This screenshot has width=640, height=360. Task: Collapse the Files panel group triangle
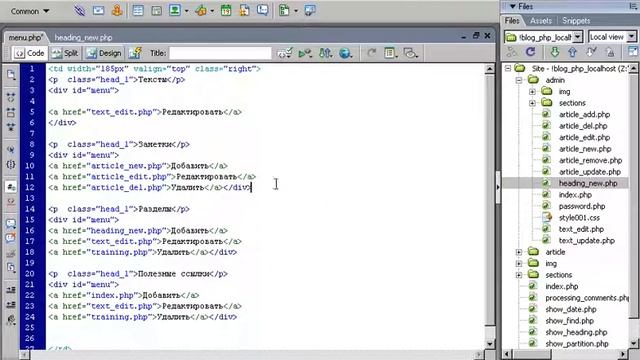click(x=513, y=7)
